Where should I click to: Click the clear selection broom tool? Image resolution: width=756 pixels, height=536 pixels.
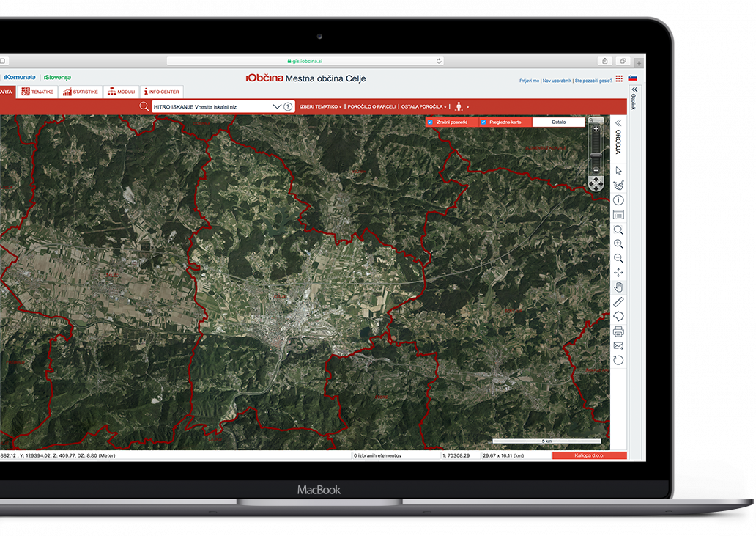[618, 186]
